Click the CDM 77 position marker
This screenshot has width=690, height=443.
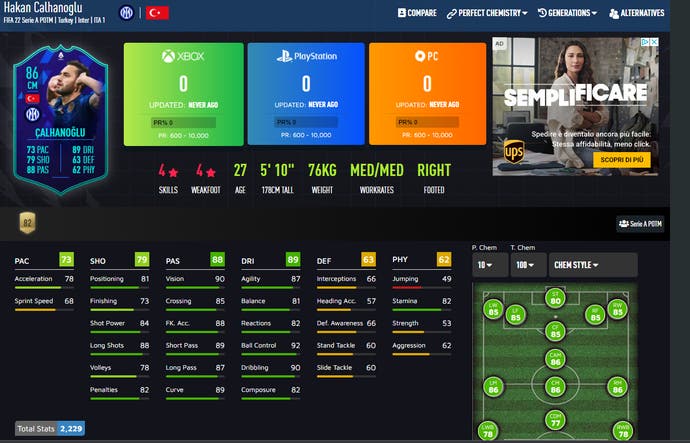pos(555,420)
